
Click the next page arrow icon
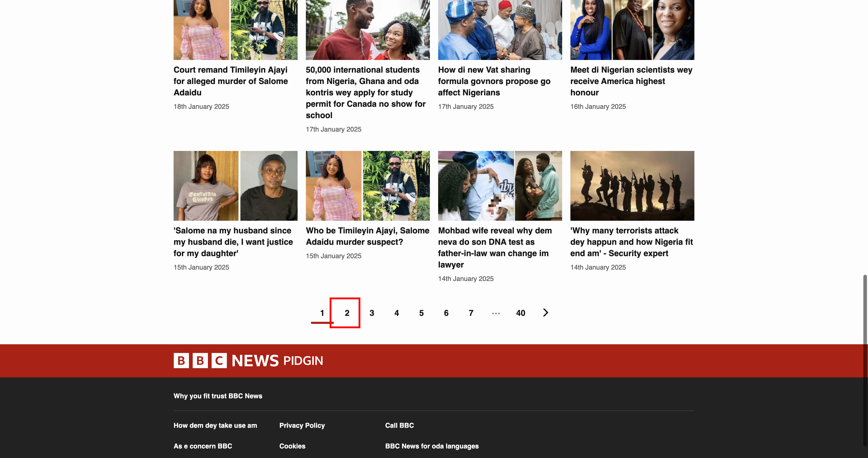tap(545, 313)
